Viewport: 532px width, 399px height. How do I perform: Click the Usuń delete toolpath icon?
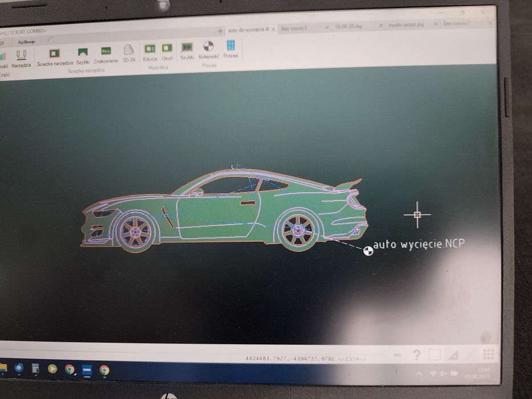[x=167, y=51]
